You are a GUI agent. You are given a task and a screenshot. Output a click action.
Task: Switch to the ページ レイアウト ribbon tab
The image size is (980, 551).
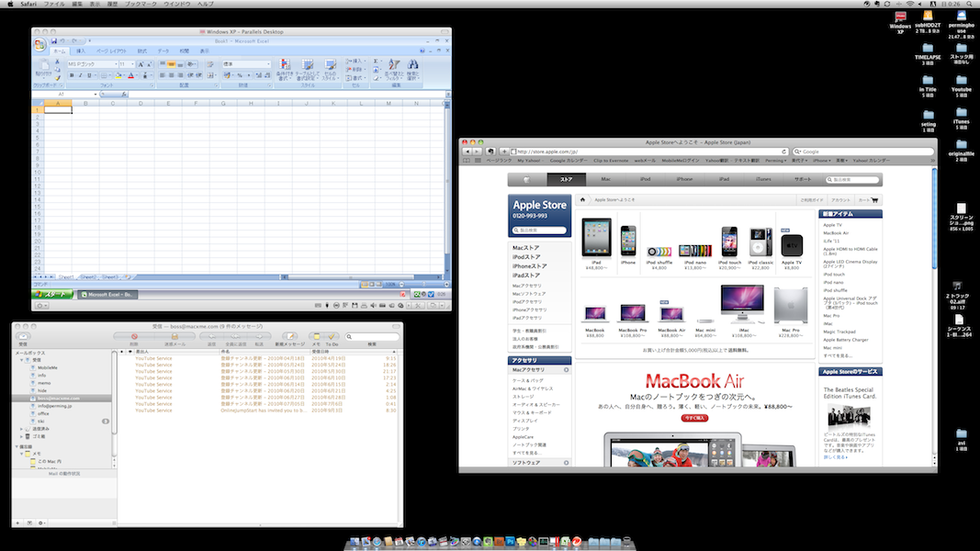point(111,51)
